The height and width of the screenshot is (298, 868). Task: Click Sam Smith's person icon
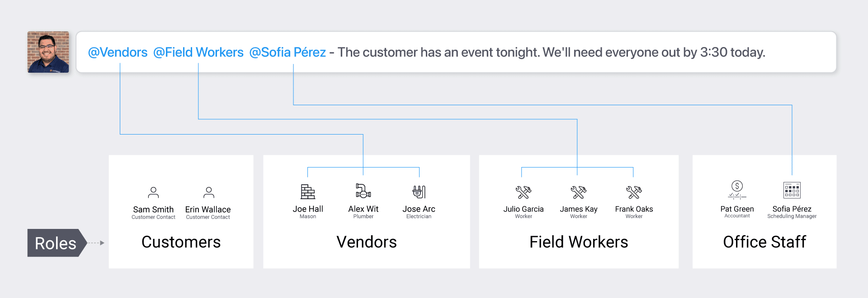click(x=153, y=193)
